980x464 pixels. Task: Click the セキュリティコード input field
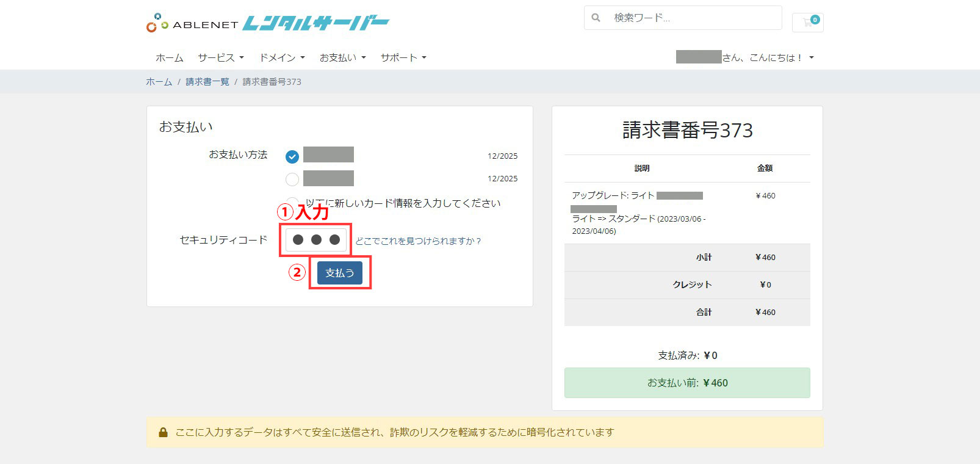point(316,240)
